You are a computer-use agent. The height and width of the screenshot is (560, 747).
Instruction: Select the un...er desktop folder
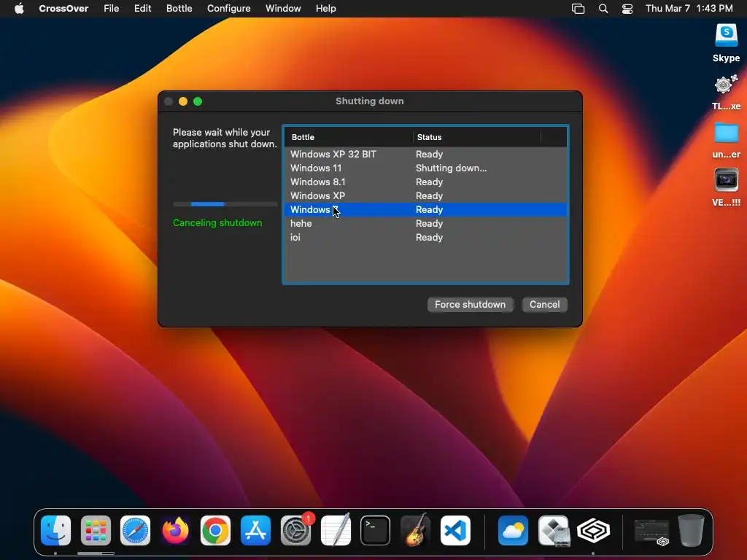[x=726, y=141]
